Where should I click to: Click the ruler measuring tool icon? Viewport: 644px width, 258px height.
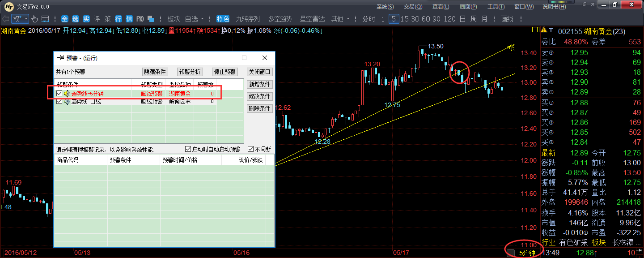point(45,19)
